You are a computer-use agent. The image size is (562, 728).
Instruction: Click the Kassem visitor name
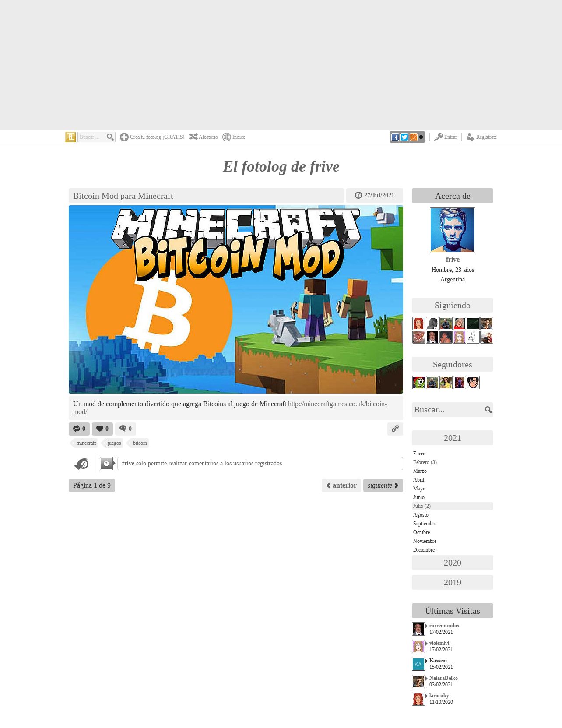438,661
